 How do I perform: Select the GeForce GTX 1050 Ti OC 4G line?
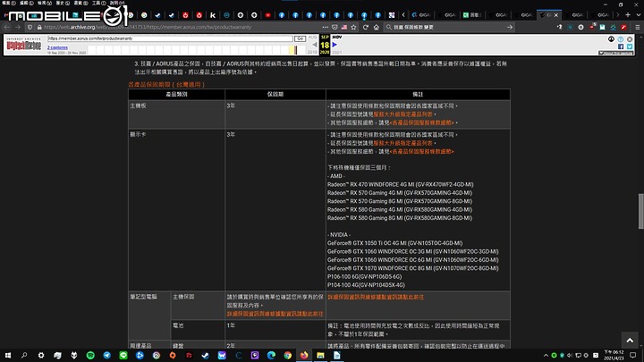pyautogui.click(x=394, y=243)
